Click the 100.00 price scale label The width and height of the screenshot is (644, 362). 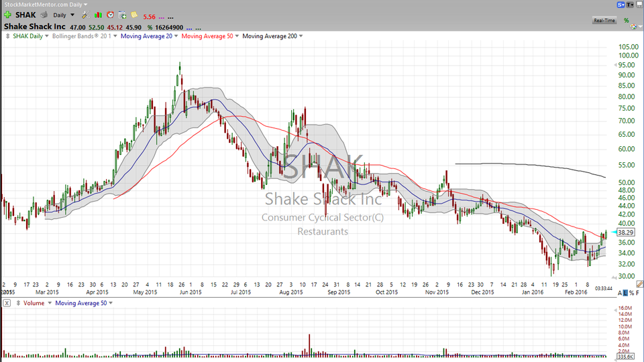(x=629, y=56)
